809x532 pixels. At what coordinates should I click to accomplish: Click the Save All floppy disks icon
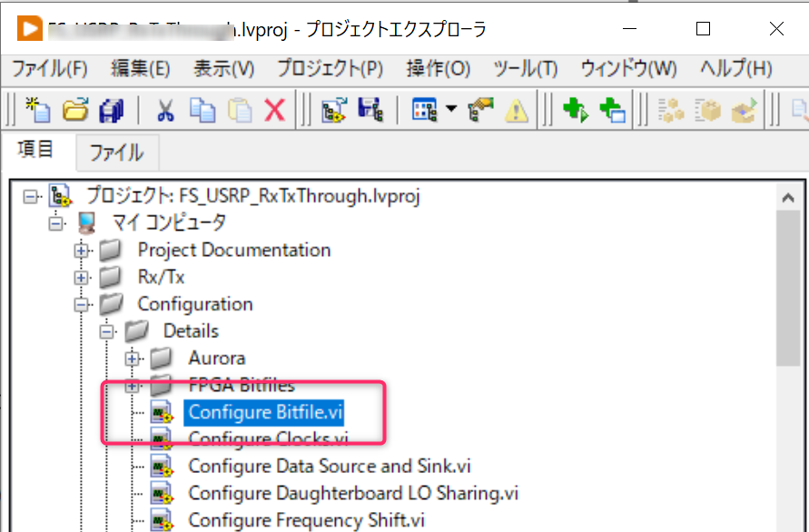[x=112, y=110]
